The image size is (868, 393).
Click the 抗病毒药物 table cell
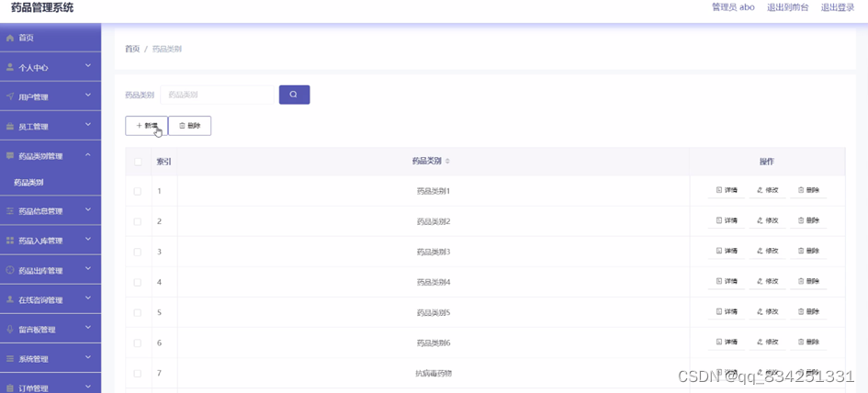click(x=434, y=374)
